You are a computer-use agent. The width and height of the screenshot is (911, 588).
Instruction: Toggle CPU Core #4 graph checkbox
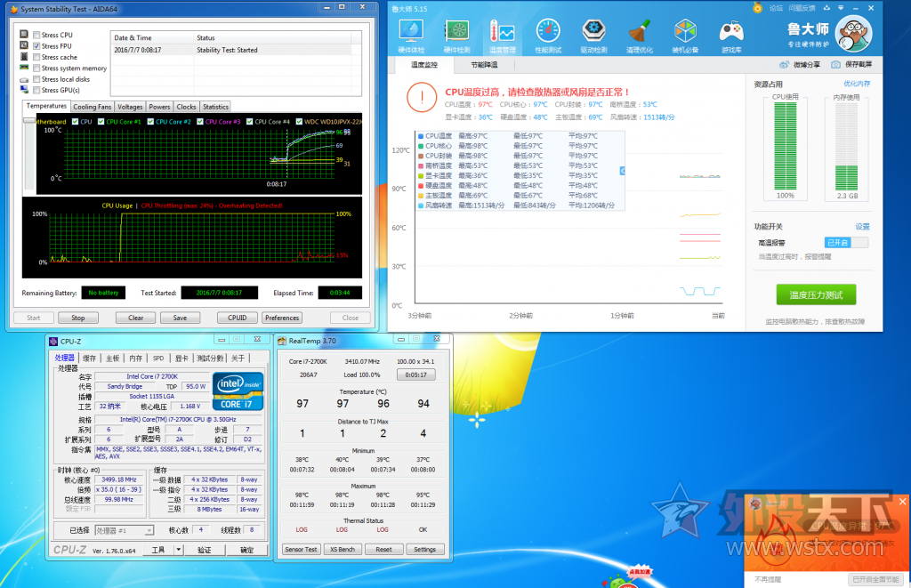(249, 122)
